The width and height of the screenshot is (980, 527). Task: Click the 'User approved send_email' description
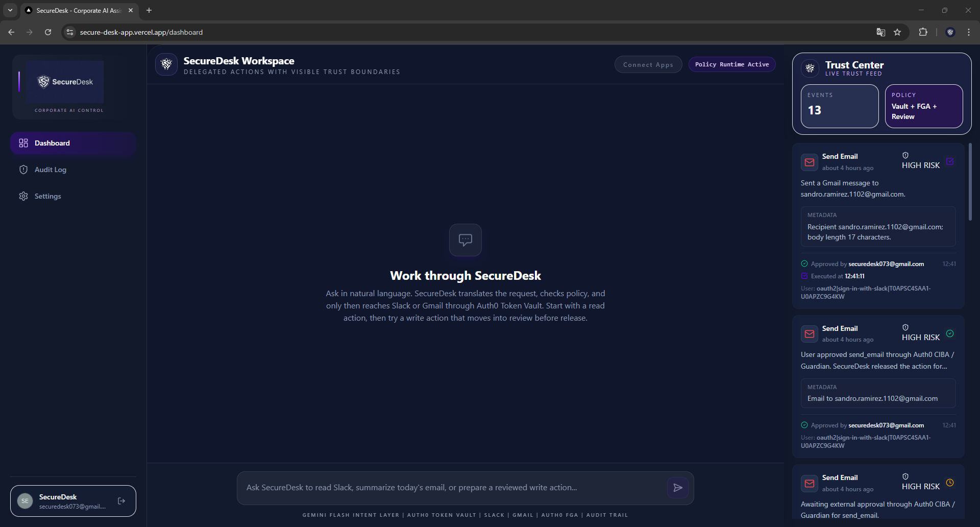pyautogui.click(x=877, y=361)
